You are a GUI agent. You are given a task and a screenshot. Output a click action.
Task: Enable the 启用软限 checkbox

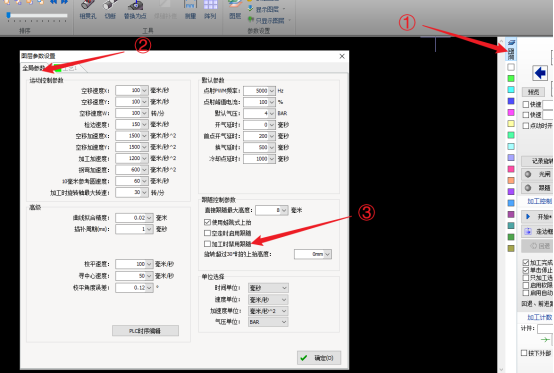526,285
